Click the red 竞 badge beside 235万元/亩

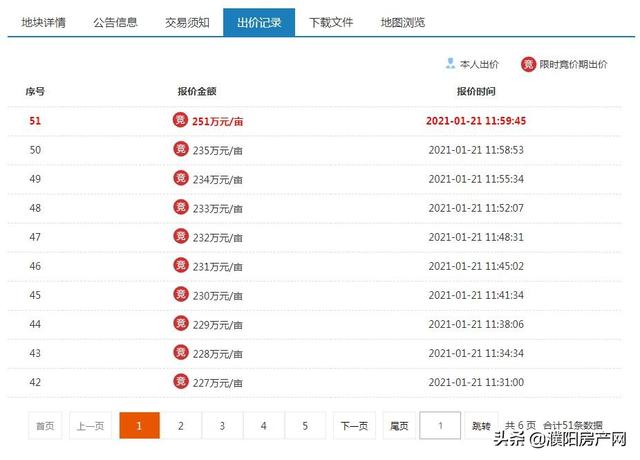pyautogui.click(x=180, y=149)
